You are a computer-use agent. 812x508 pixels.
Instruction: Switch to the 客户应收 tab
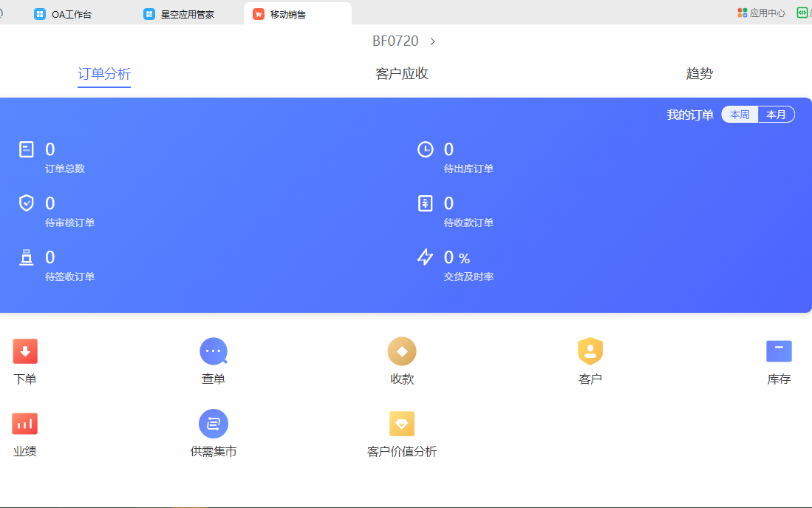click(402, 74)
